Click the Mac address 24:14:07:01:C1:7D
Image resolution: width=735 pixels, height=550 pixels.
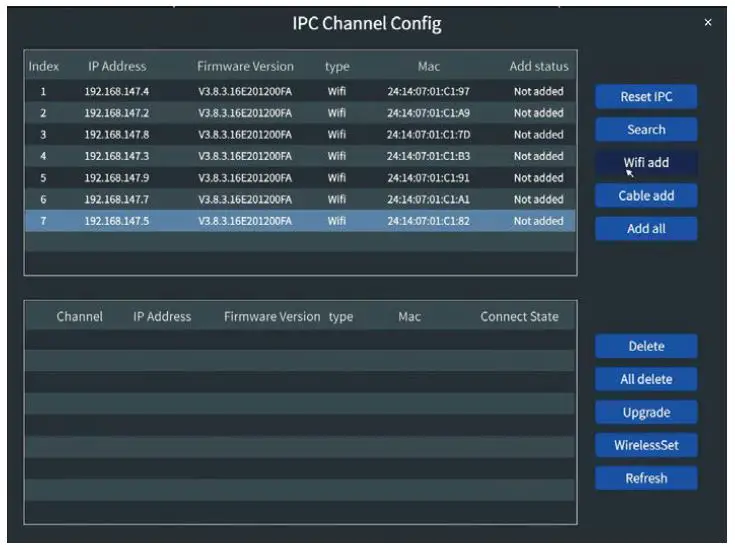click(428, 135)
